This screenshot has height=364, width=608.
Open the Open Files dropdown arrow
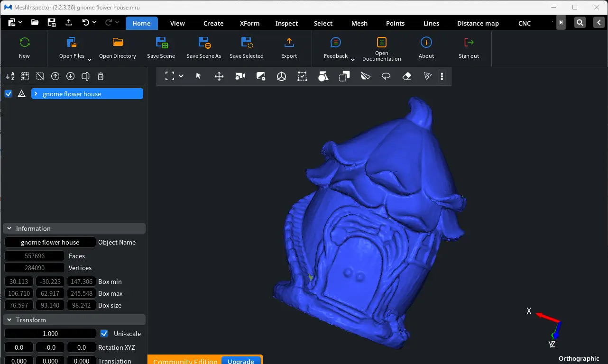pos(89,60)
